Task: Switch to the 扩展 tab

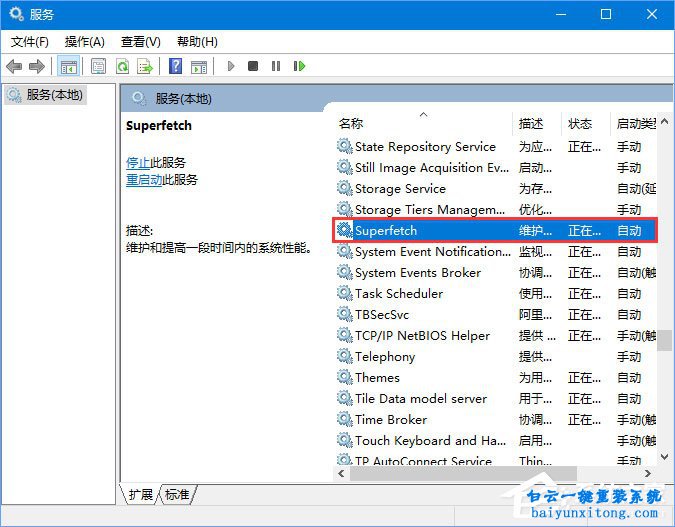Action: point(140,494)
